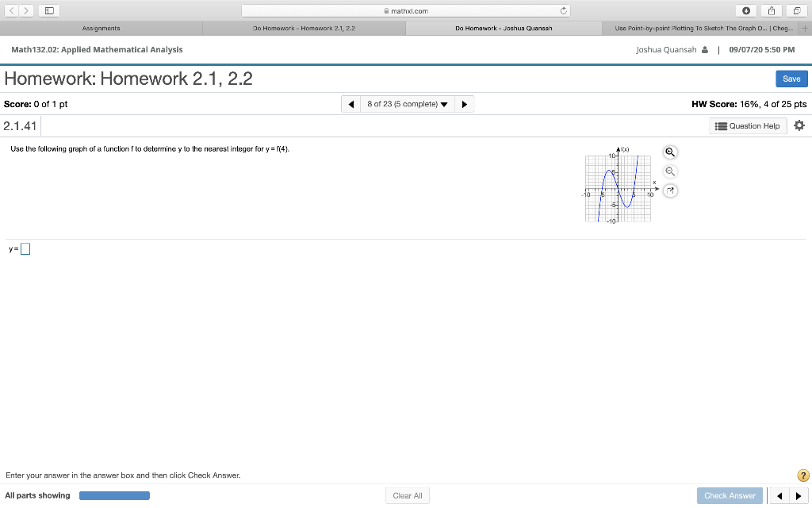Click Check Answer

pyautogui.click(x=729, y=495)
